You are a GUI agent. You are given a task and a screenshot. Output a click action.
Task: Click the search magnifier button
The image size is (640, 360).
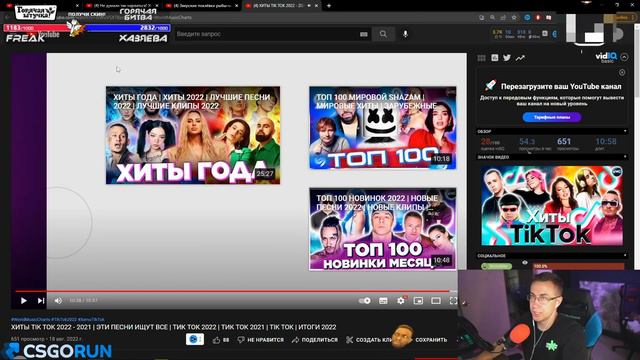click(383, 34)
